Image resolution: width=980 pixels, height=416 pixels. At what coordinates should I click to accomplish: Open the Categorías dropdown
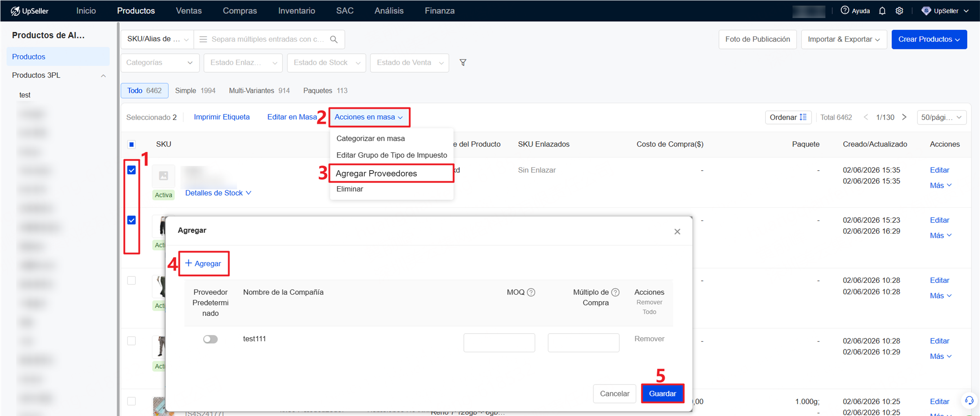tap(160, 62)
